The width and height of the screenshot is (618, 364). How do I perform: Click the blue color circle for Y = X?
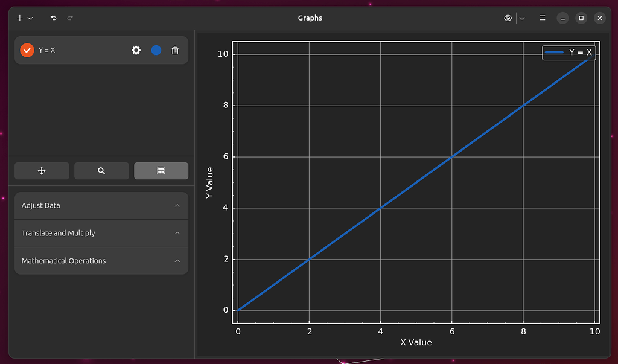tap(156, 50)
